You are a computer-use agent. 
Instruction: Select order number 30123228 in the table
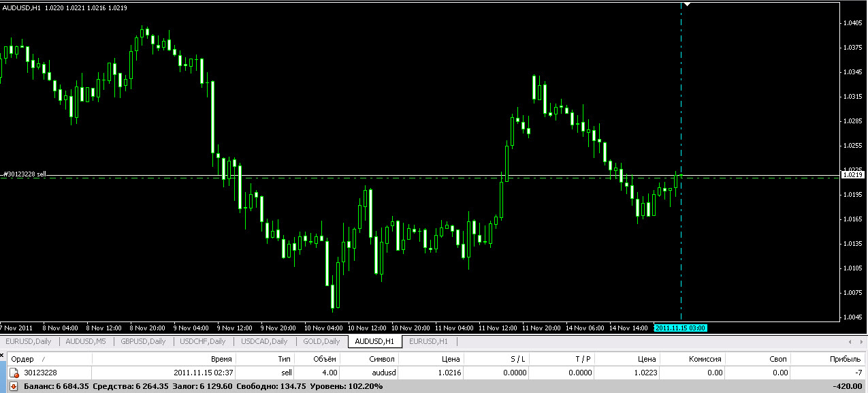[40, 373]
